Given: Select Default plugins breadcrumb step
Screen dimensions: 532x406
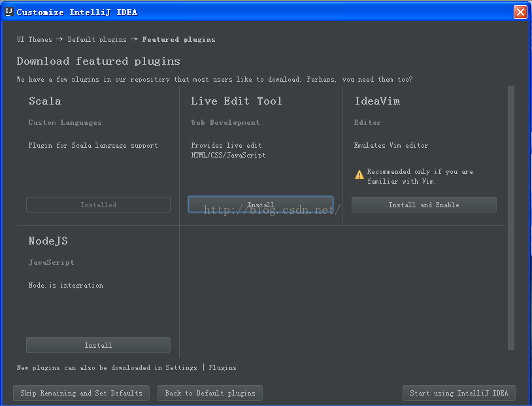Looking at the screenshot, I should (97, 39).
